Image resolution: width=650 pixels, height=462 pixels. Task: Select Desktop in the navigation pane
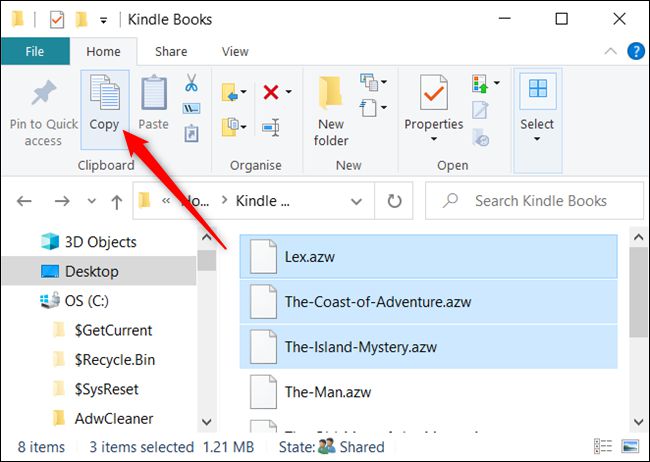pyautogui.click(x=99, y=271)
